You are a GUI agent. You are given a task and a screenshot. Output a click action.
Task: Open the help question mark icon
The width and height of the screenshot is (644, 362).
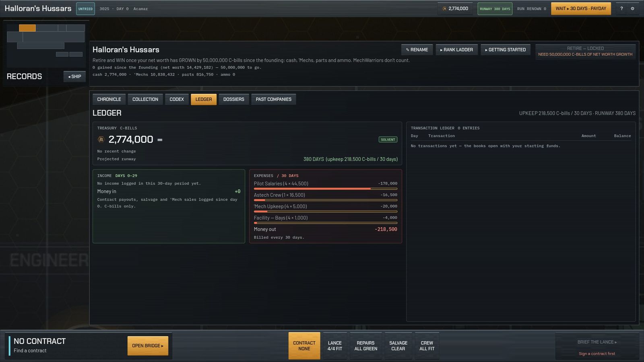click(621, 8)
